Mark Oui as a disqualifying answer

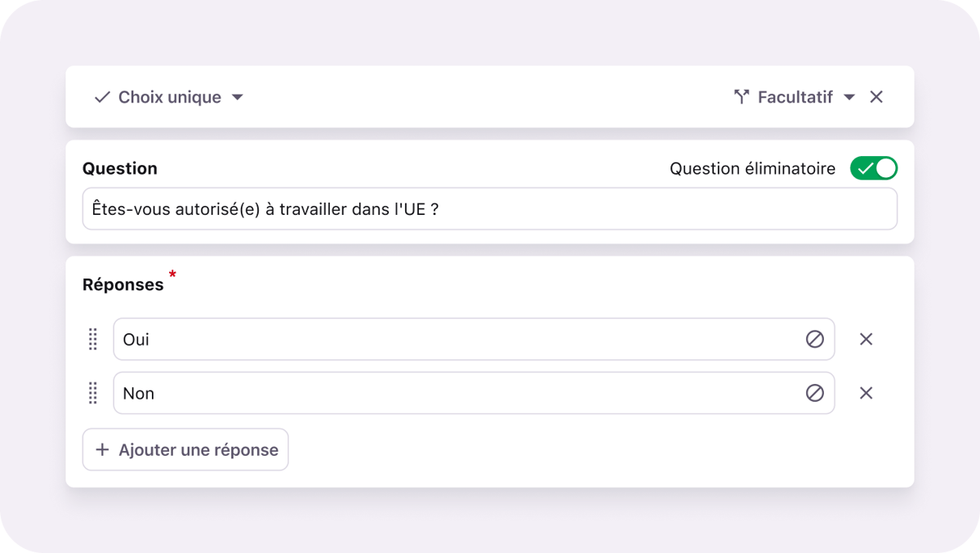coord(814,339)
